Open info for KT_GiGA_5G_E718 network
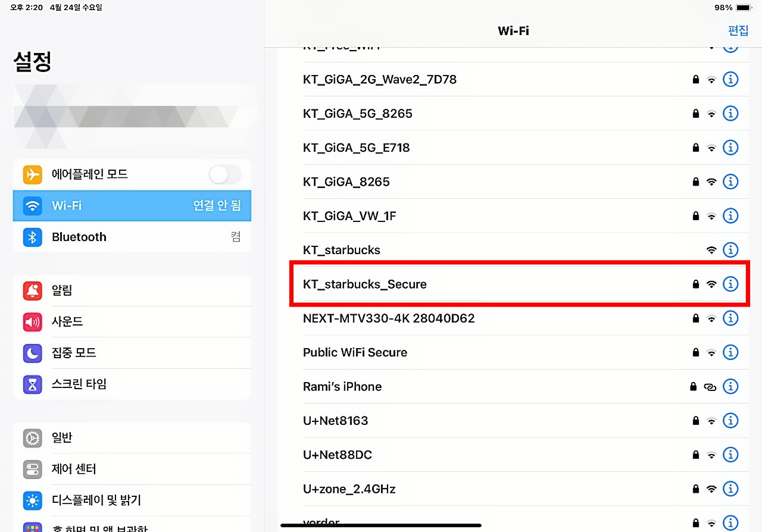Screen dimensions: 762x532 pyautogui.click(x=730, y=147)
